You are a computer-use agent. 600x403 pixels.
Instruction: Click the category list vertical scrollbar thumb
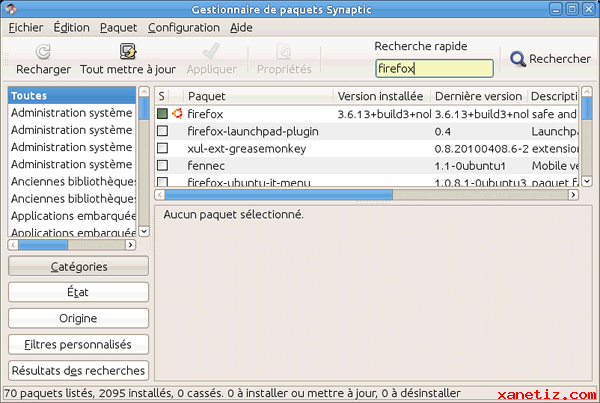point(144,109)
